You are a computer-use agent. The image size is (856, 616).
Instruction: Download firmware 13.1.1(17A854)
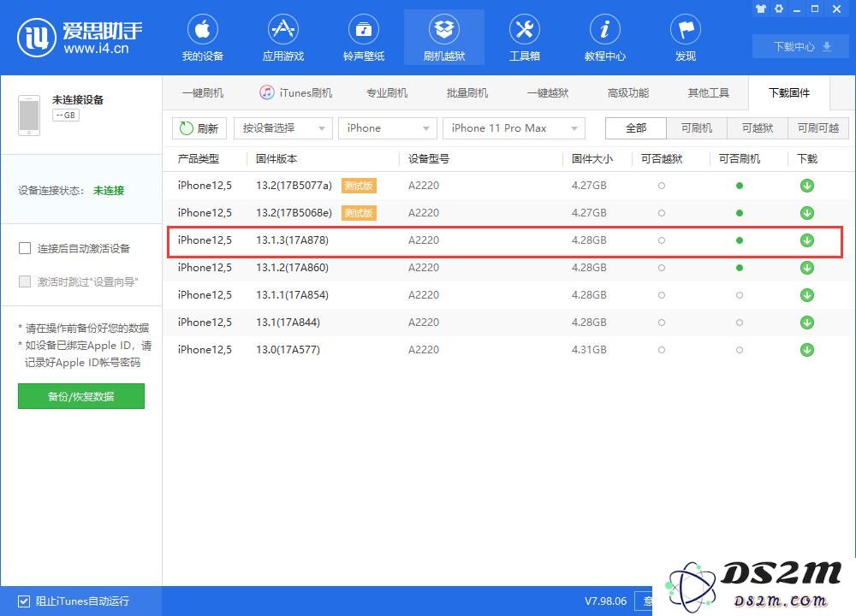tap(807, 295)
